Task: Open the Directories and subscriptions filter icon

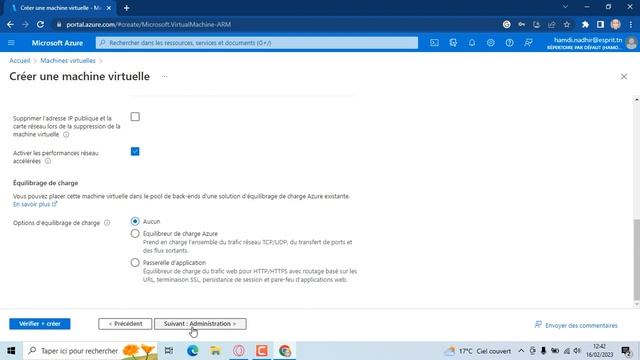Action: (453, 43)
